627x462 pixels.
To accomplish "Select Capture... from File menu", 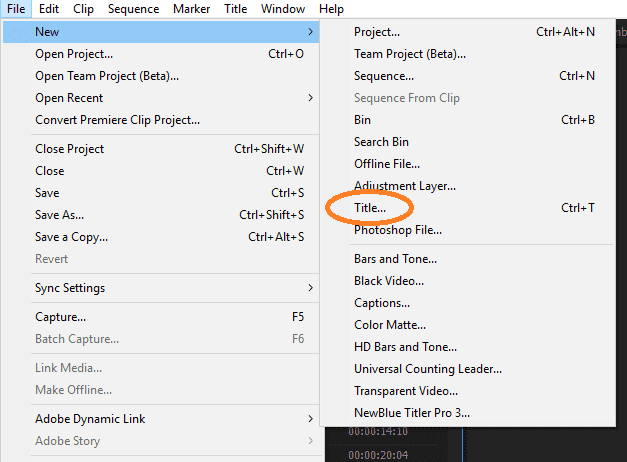I will (61, 317).
